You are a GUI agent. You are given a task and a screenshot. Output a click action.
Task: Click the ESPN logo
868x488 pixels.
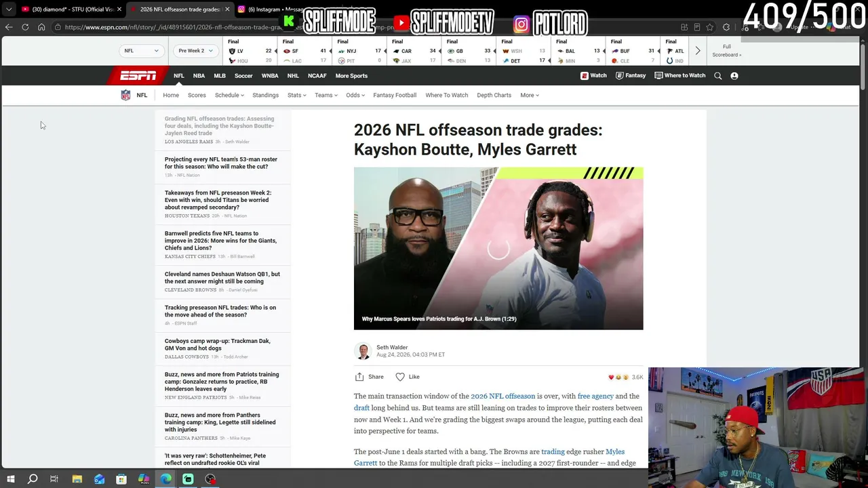[x=138, y=75]
